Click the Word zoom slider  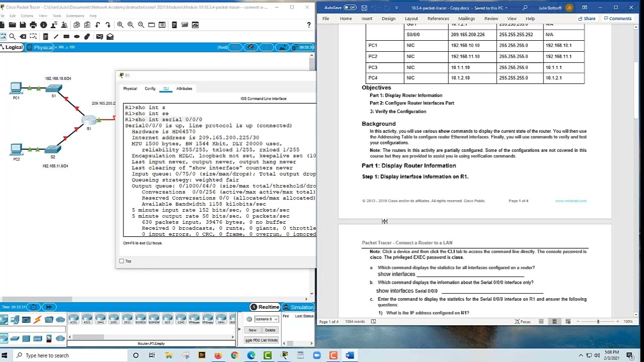coord(598,322)
